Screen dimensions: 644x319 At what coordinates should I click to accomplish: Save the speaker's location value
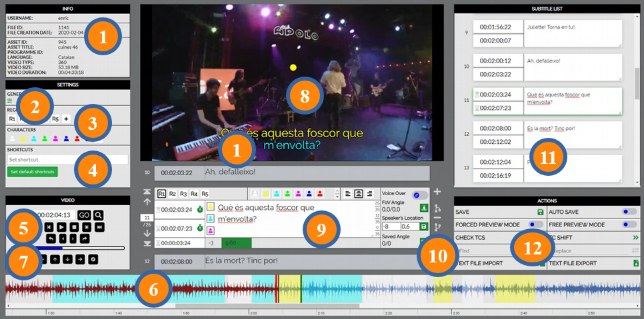[x=424, y=226]
